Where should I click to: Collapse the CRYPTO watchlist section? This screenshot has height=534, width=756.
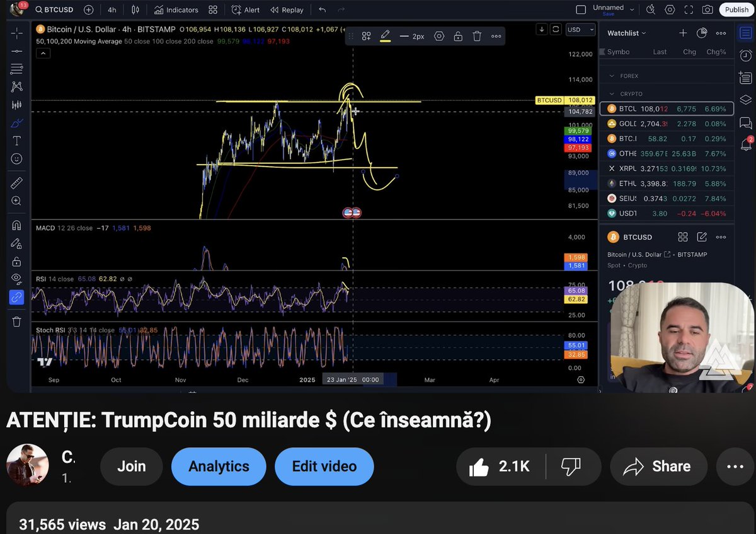coord(611,94)
